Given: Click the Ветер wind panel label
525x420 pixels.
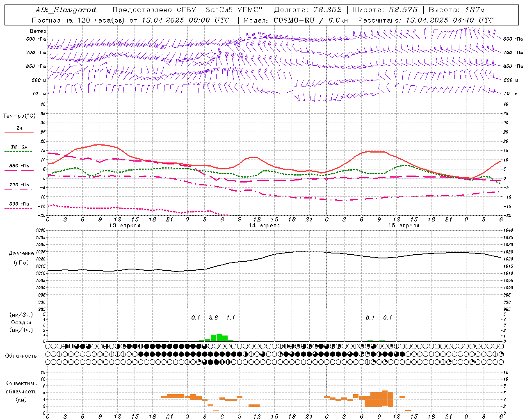Looking at the screenshot, I should tap(38, 31).
